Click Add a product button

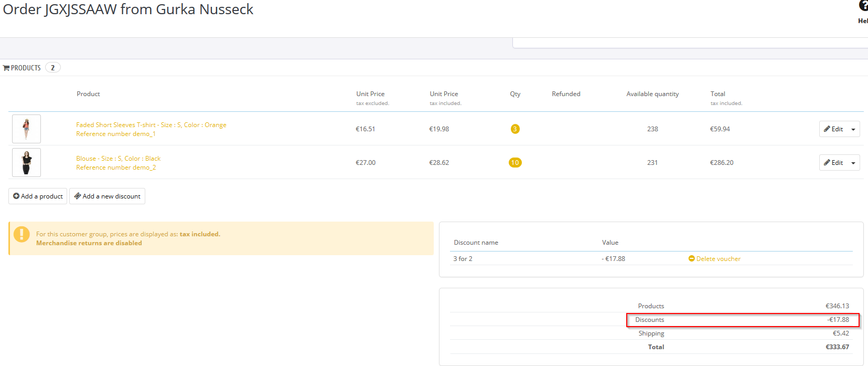click(x=38, y=196)
